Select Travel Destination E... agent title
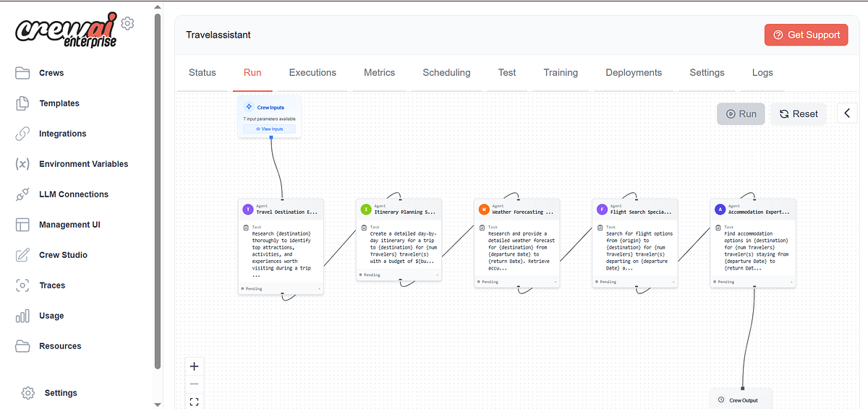Screen dimensions: 868x409 [x=286, y=212]
